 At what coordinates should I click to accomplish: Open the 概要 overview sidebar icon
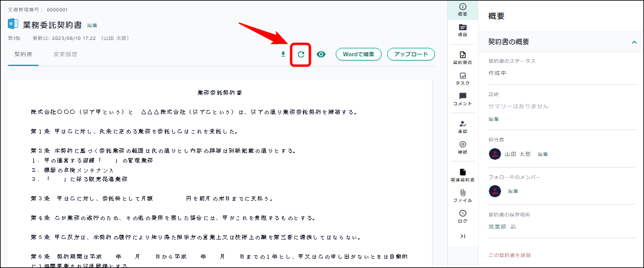coord(463,9)
